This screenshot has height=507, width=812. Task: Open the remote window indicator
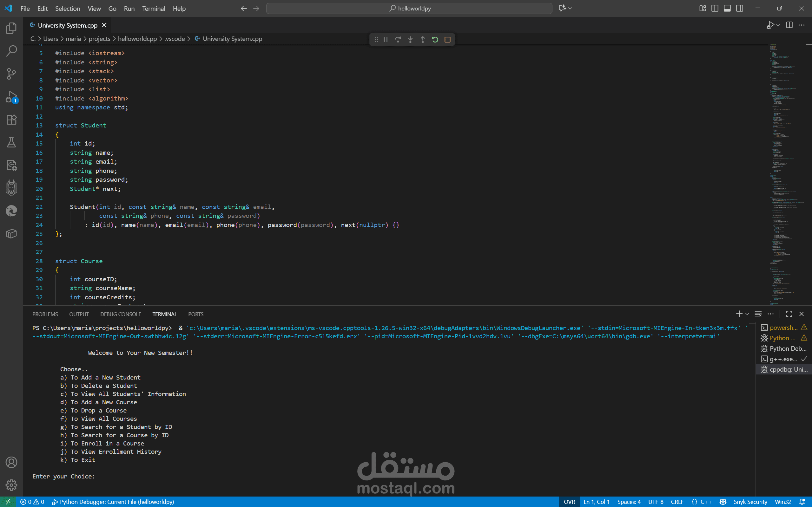(x=8, y=502)
